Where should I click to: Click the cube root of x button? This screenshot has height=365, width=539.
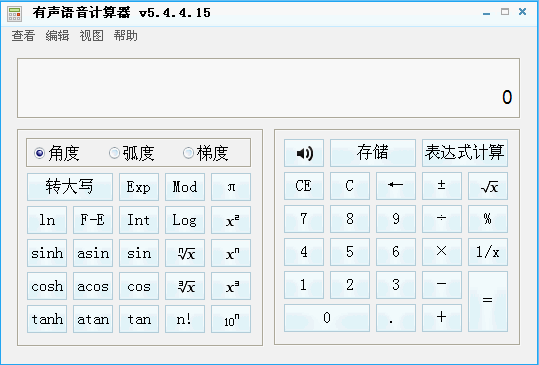point(185,286)
